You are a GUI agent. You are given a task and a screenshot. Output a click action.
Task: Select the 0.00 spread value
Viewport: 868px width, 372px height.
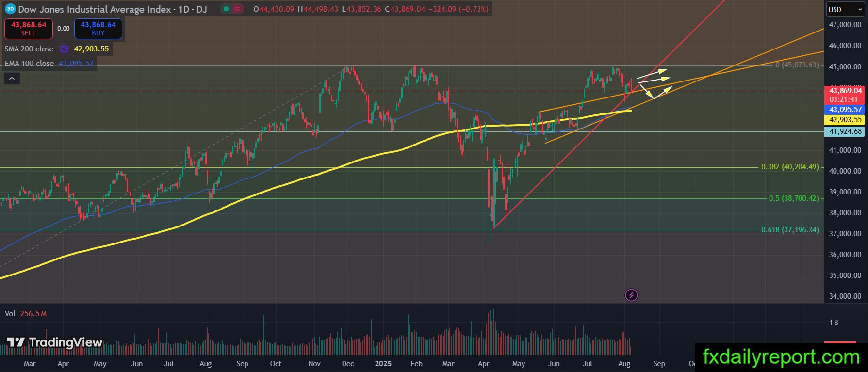[x=64, y=29]
